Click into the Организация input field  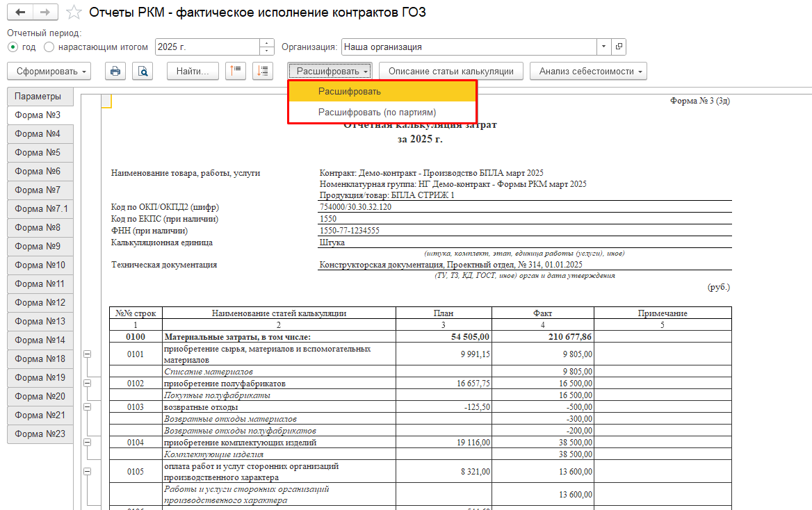coord(469,47)
